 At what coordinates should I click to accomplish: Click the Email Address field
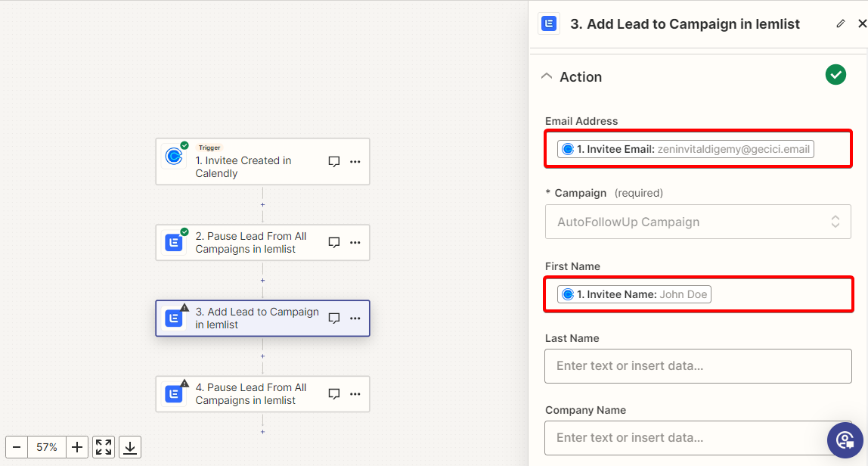[x=697, y=148]
